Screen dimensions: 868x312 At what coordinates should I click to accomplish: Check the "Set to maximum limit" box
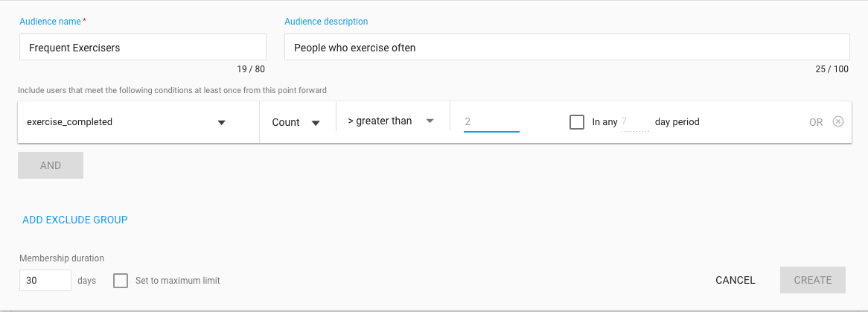(121, 281)
